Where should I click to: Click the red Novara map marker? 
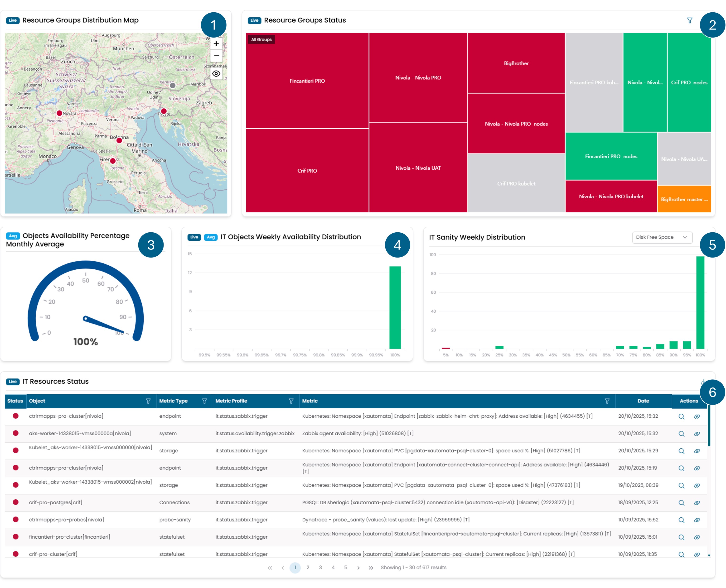click(59, 113)
